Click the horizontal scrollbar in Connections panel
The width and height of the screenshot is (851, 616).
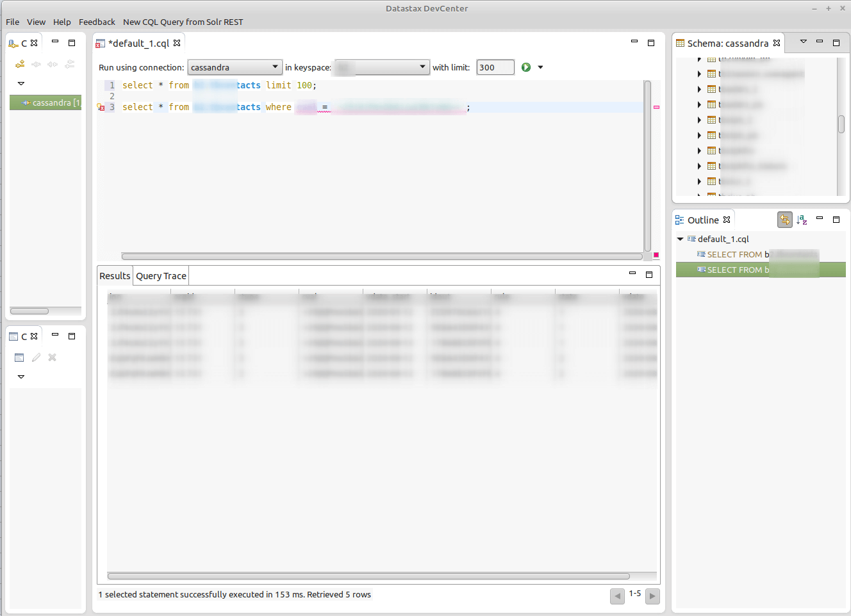[29, 311]
